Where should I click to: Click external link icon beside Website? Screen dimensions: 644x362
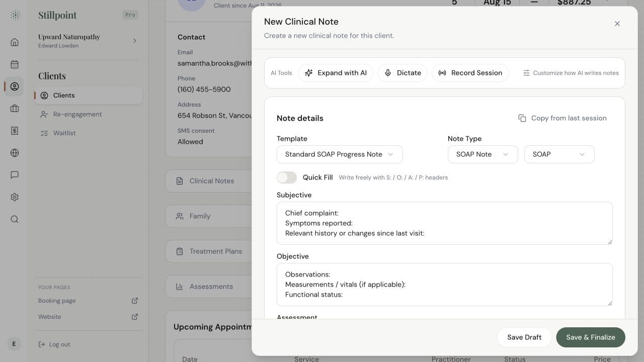point(135,317)
